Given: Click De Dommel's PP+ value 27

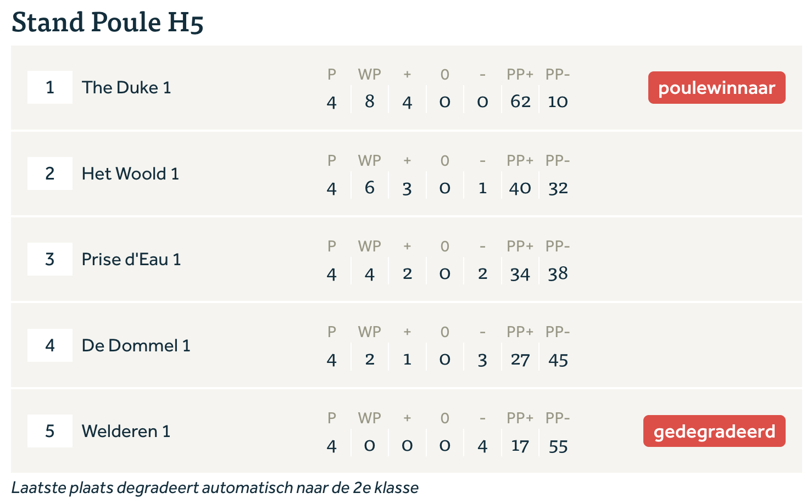Looking at the screenshot, I should tap(520, 360).
